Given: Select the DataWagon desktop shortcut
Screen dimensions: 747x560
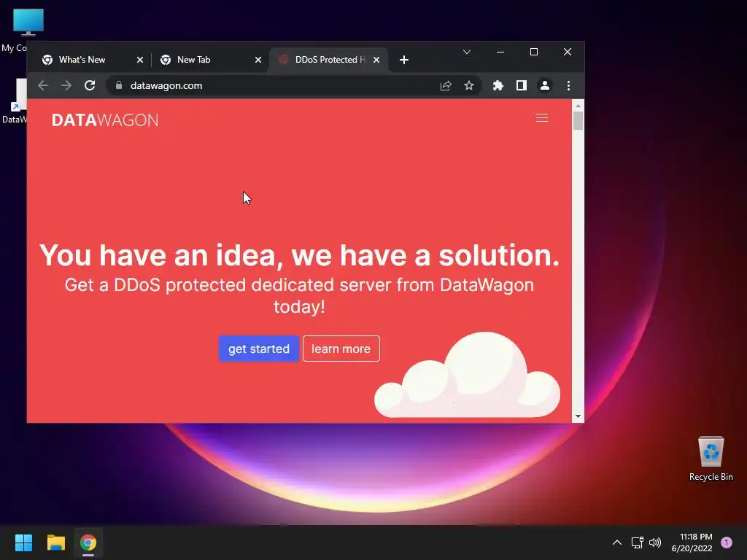Looking at the screenshot, I should [x=15, y=101].
